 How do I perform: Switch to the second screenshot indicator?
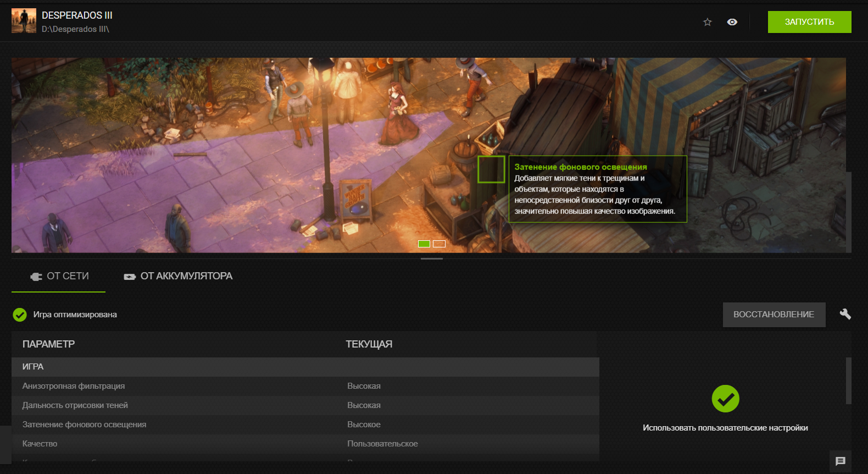(439, 244)
